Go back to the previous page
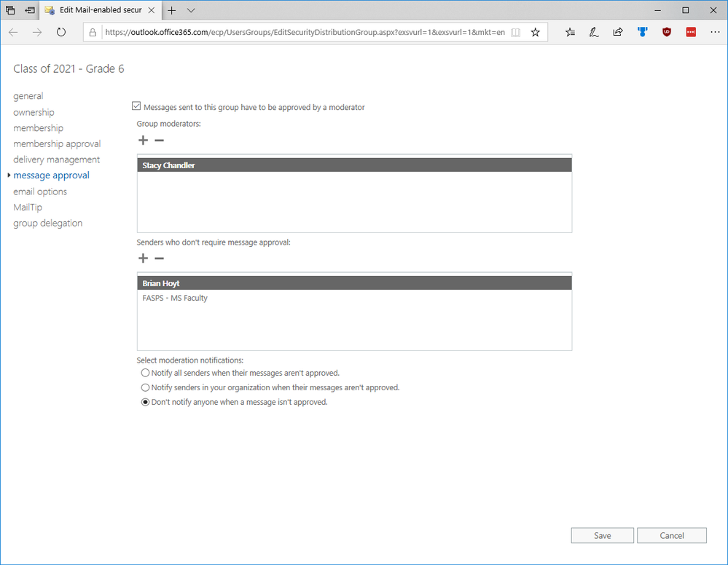The height and width of the screenshot is (565, 728). tap(13, 32)
